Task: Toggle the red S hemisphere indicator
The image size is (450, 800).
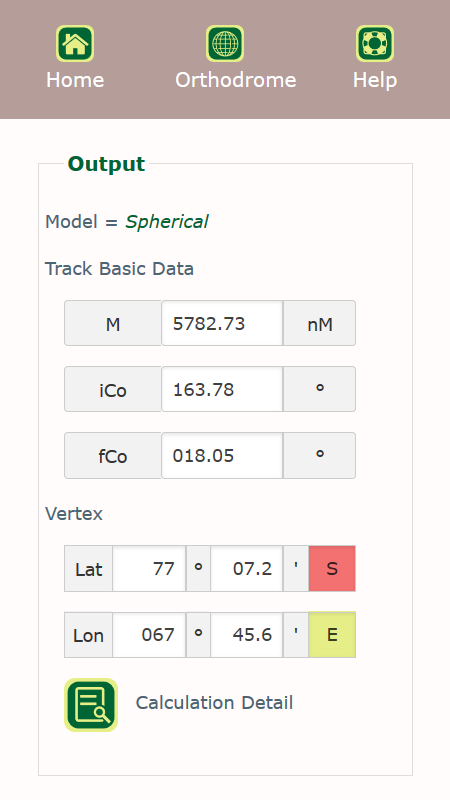Action: pyautogui.click(x=332, y=568)
